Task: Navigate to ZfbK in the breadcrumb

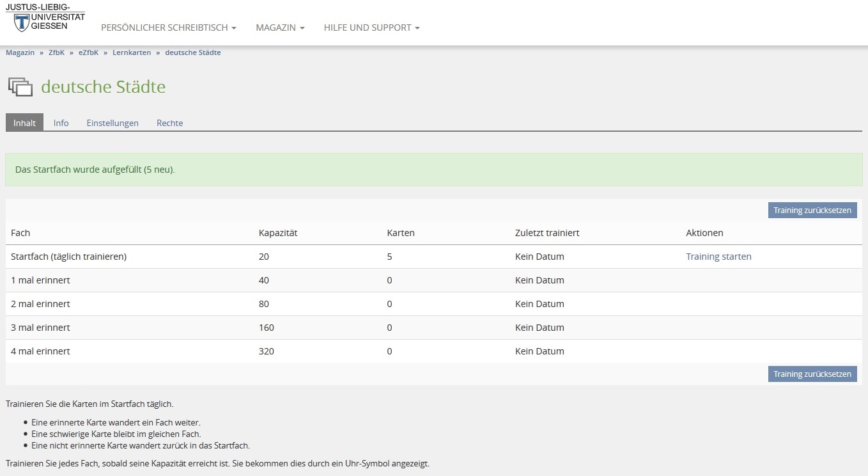Action: (56, 52)
